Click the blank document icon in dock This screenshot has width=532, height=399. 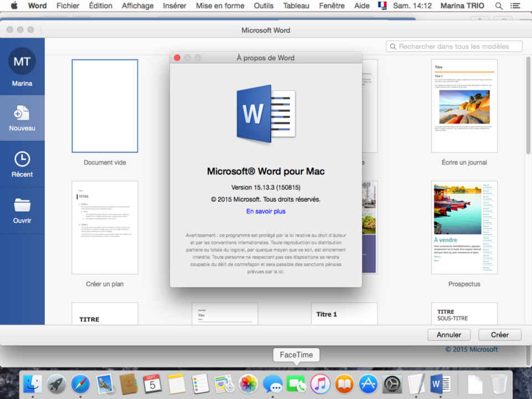[475, 385]
